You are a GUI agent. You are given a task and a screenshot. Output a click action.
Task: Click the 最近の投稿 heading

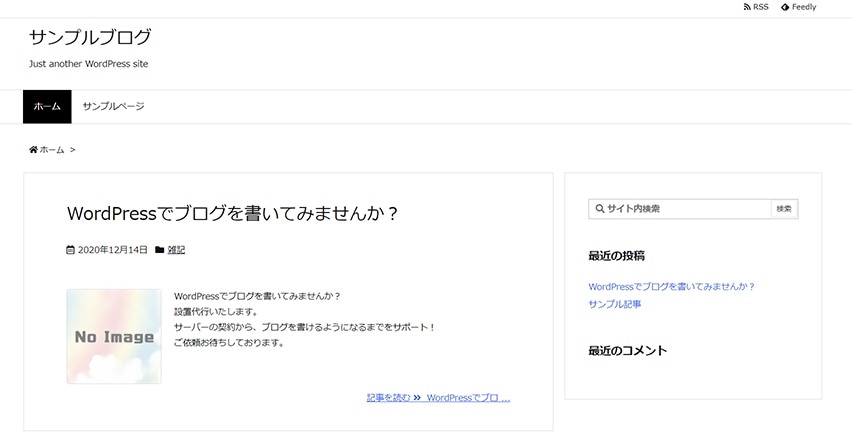[616, 256]
